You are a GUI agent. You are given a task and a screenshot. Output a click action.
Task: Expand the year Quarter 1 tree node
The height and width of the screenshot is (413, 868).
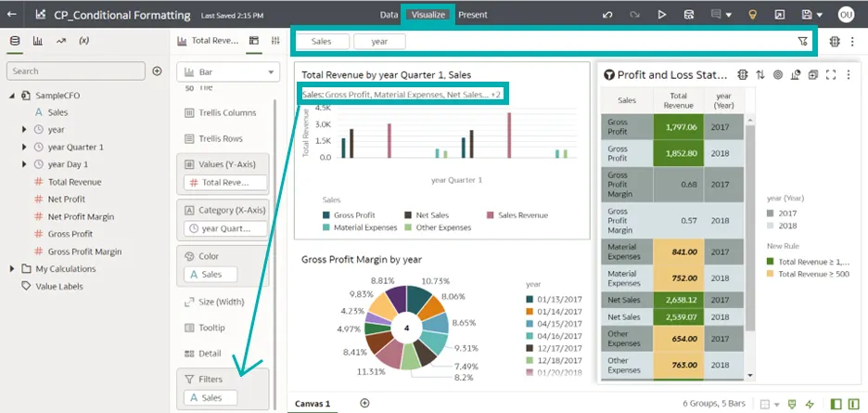(x=24, y=147)
